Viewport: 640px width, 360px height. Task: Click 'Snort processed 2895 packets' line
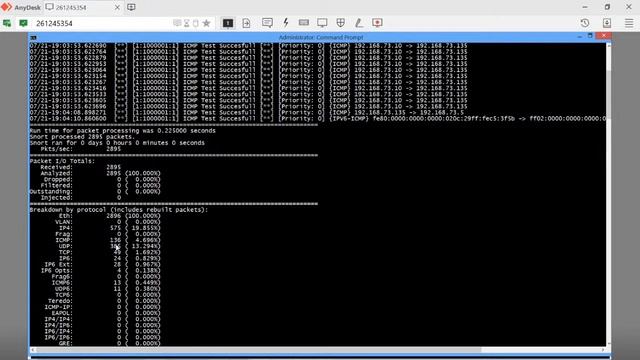pos(82,137)
